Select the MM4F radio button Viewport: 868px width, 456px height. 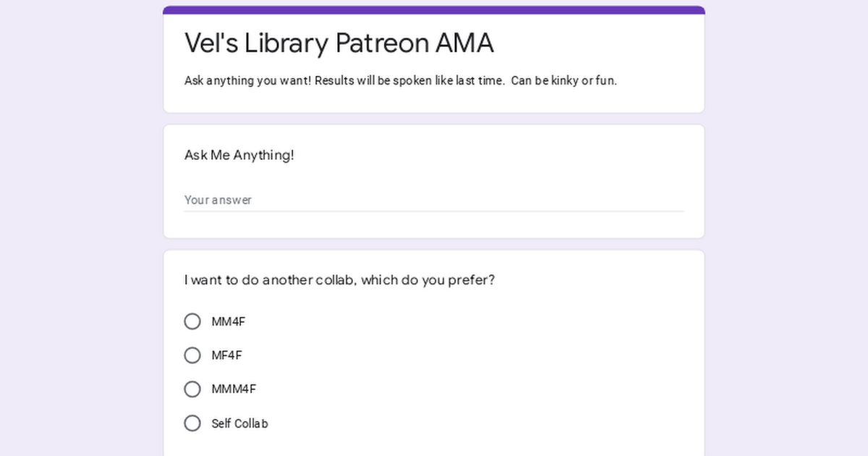pyautogui.click(x=192, y=321)
